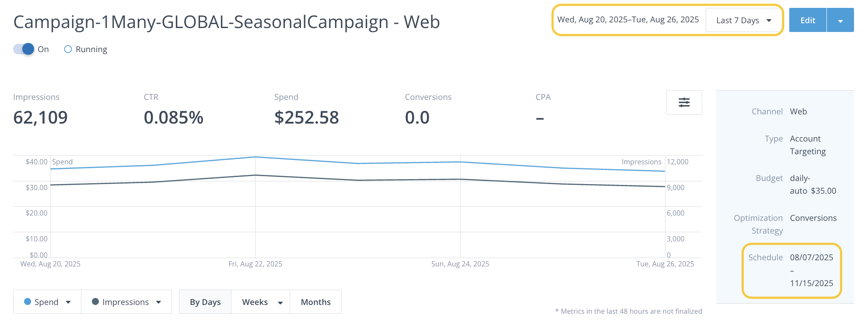Switch chart to Weeks view
This screenshot has height=326, width=868.
(255, 302)
